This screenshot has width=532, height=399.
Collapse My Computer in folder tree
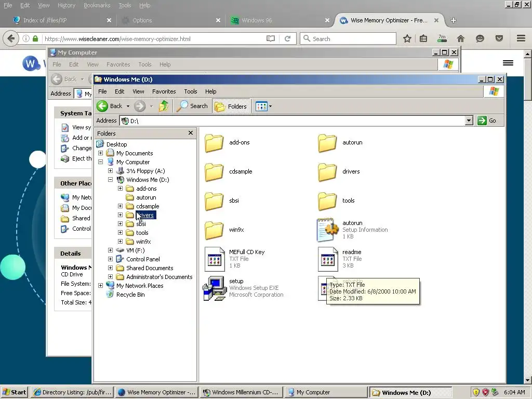[x=100, y=162]
